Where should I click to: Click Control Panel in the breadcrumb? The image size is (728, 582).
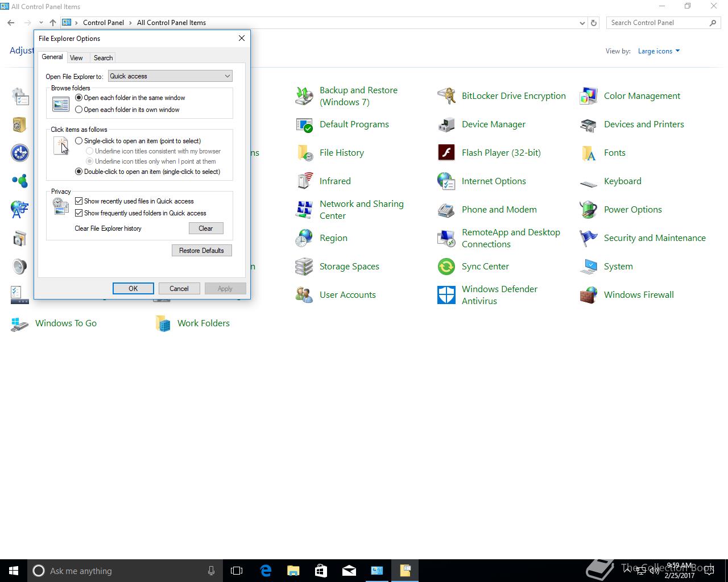(104, 23)
